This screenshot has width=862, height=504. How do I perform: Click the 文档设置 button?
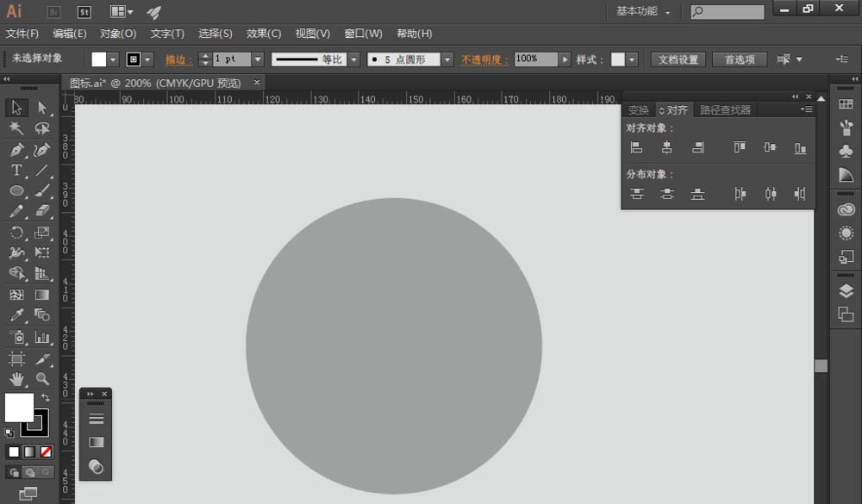tap(678, 59)
